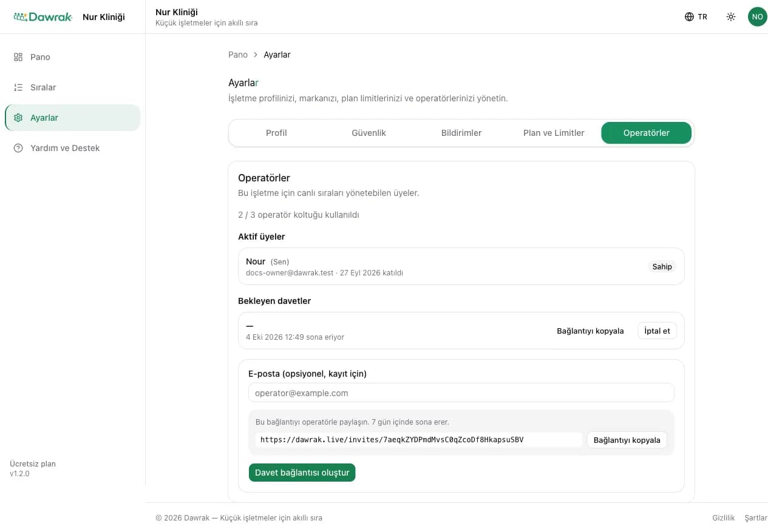Select the Operatörler tab
768x532 pixels.
[646, 133]
